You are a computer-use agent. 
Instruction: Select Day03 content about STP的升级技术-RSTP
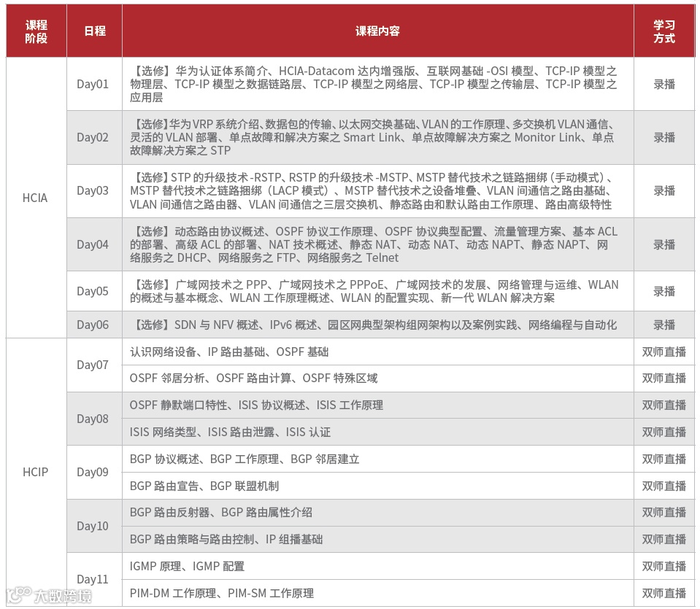(x=377, y=191)
